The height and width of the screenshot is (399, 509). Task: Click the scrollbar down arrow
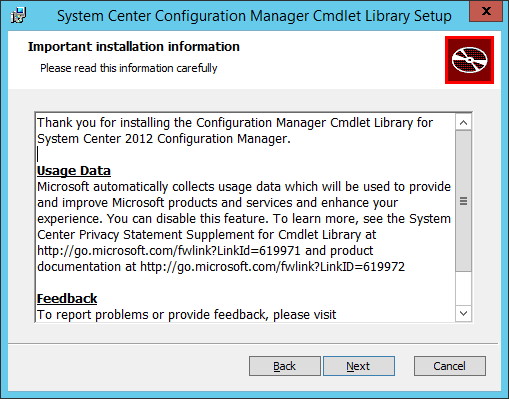pyautogui.click(x=463, y=313)
